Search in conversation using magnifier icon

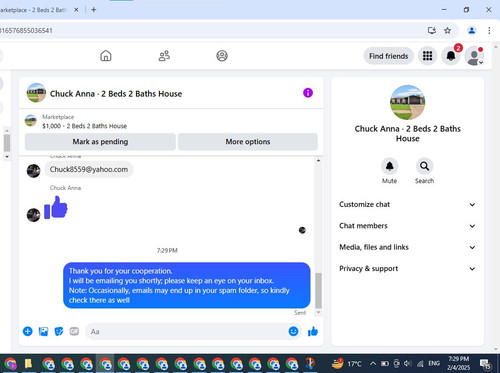click(424, 166)
